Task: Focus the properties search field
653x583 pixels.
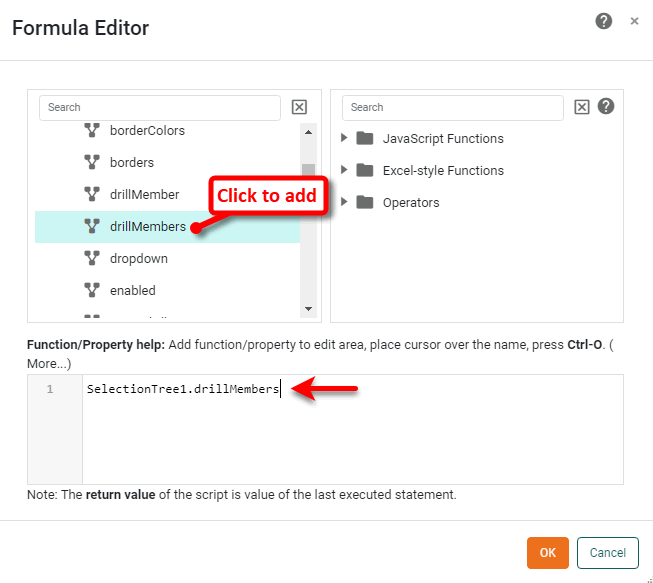Action: click(x=160, y=108)
